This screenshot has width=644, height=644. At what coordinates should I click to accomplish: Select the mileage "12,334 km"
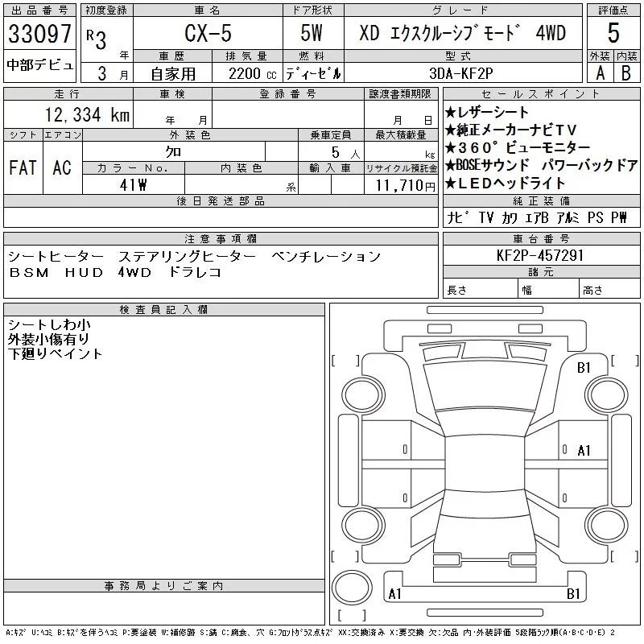(87, 115)
